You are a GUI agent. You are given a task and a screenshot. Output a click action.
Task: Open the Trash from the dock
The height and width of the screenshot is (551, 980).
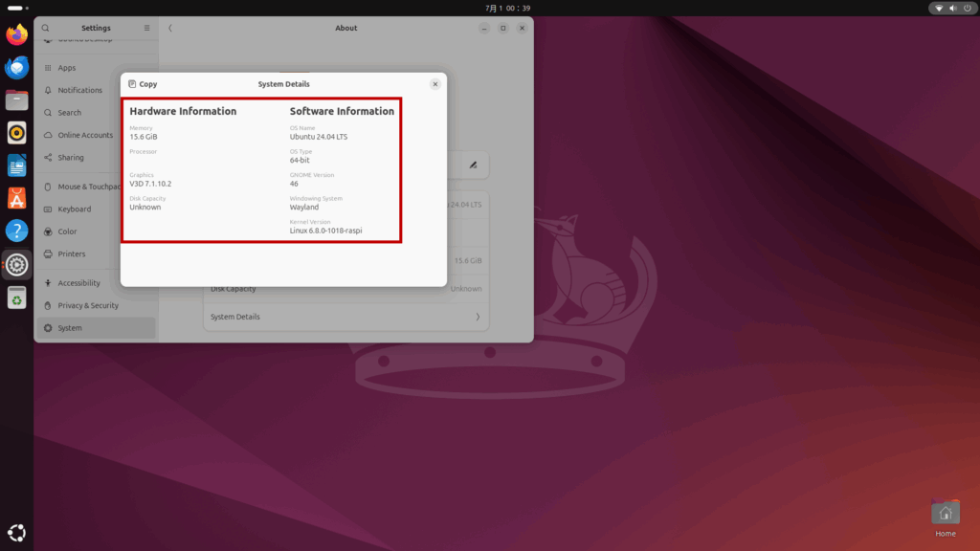point(16,299)
